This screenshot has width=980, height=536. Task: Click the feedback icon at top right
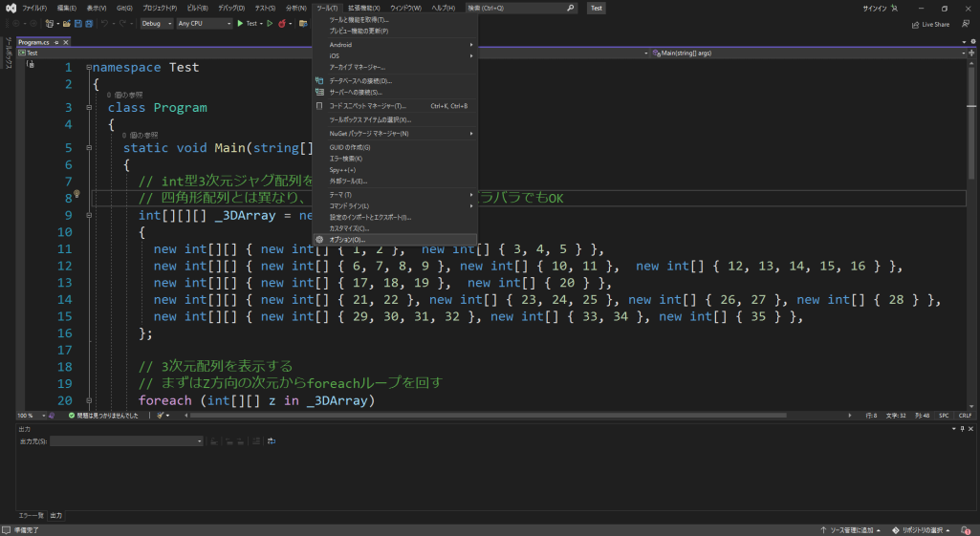(x=966, y=24)
